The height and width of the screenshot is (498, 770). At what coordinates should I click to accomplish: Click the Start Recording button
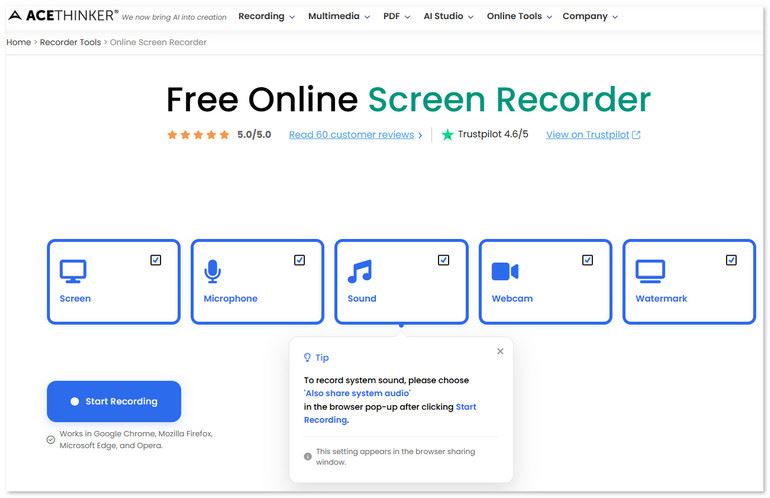click(114, 401)
